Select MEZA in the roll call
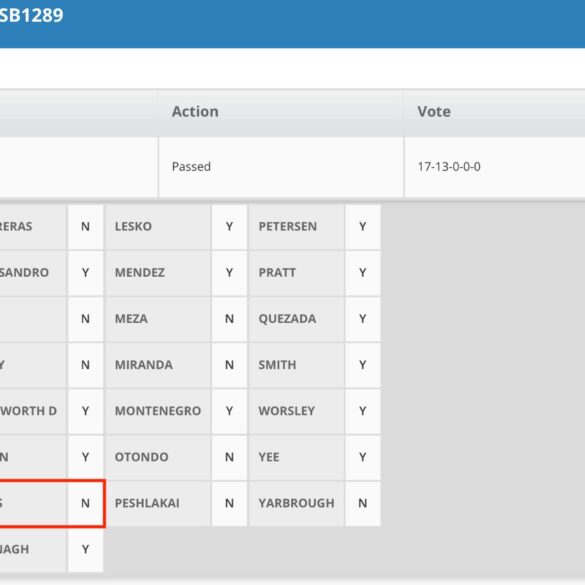 (x=158, y=319)
